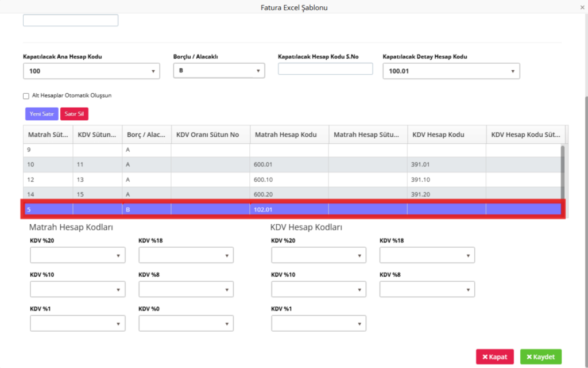This screenshot has height=368, width=588.
Task: Open Kapatılacak Detay Hesap Kodu dropdown
Action: 451,71
